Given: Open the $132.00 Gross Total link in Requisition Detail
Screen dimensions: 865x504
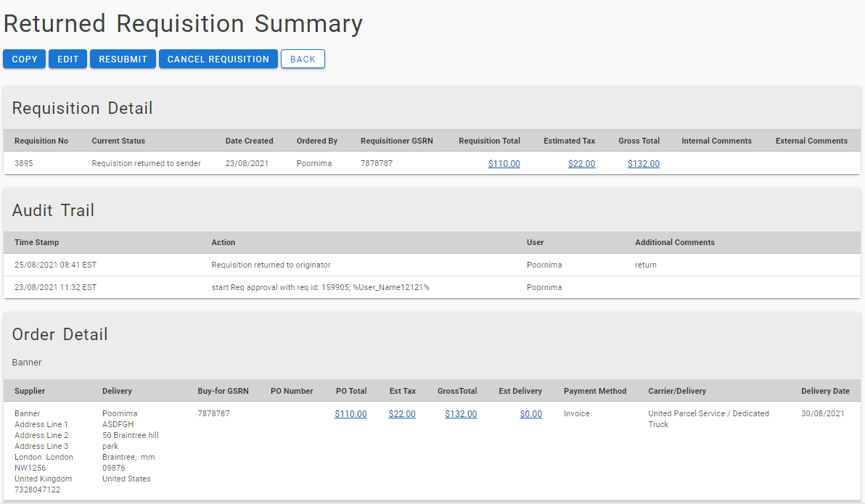Looking at the screenshot, I should click(643, 164).
